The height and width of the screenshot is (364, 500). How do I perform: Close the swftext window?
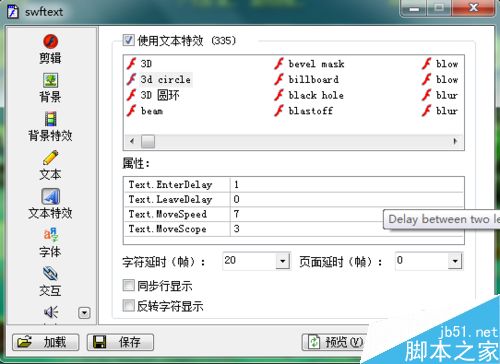(x=473, y=8)
